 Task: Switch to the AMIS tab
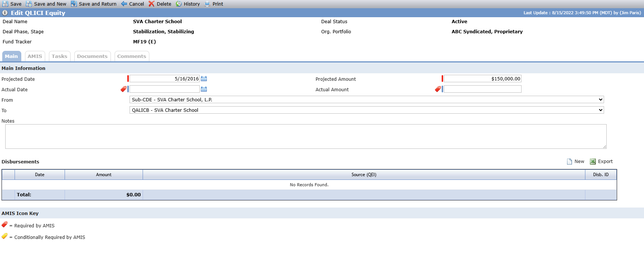[35, 56]
